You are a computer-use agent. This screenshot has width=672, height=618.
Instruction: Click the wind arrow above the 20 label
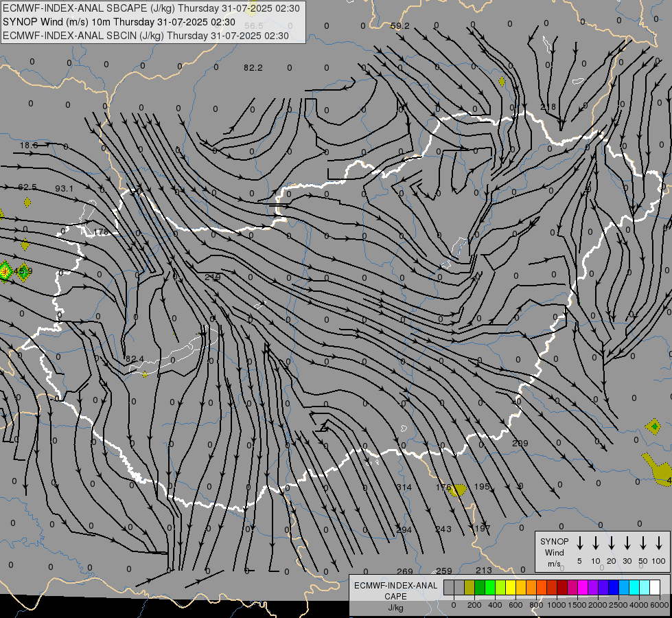612,543
